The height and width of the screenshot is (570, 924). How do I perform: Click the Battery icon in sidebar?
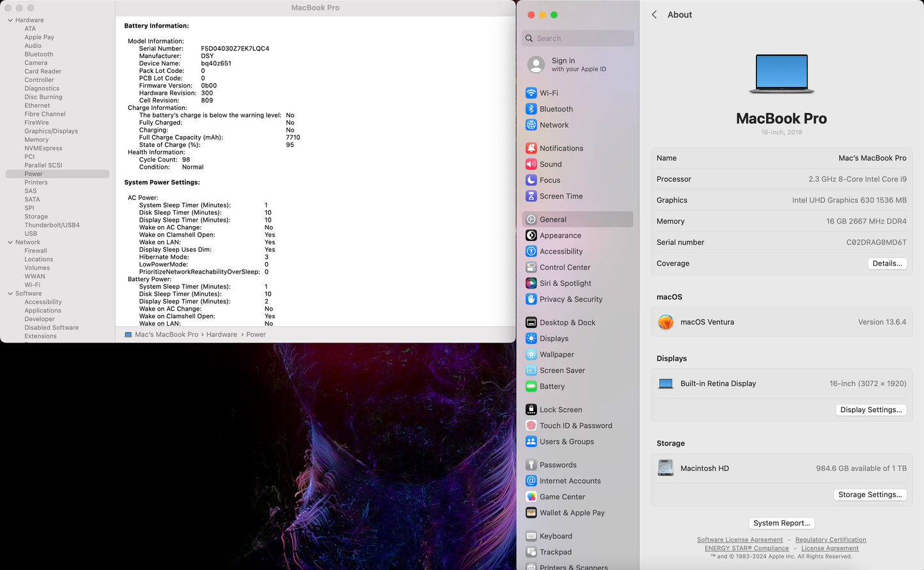[x=531, y=386]
